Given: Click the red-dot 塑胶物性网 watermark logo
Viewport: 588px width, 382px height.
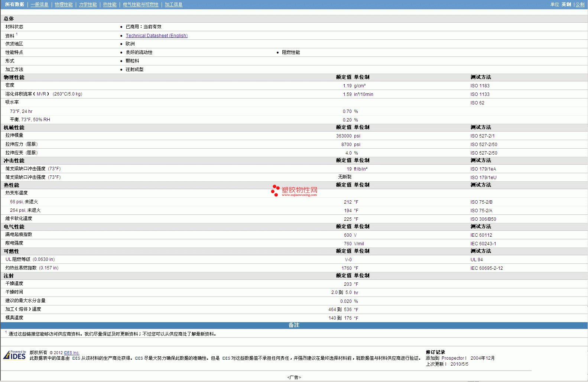Looking at the screenshot, I should tap(294, 191).
